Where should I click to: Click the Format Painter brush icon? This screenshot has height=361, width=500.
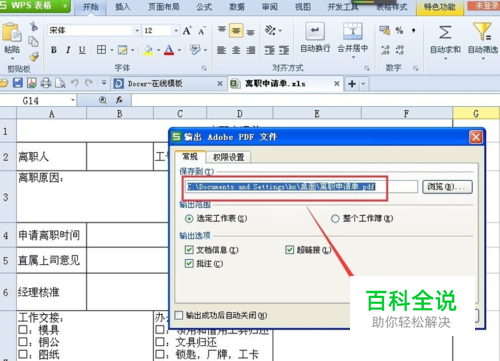point(34,57)
